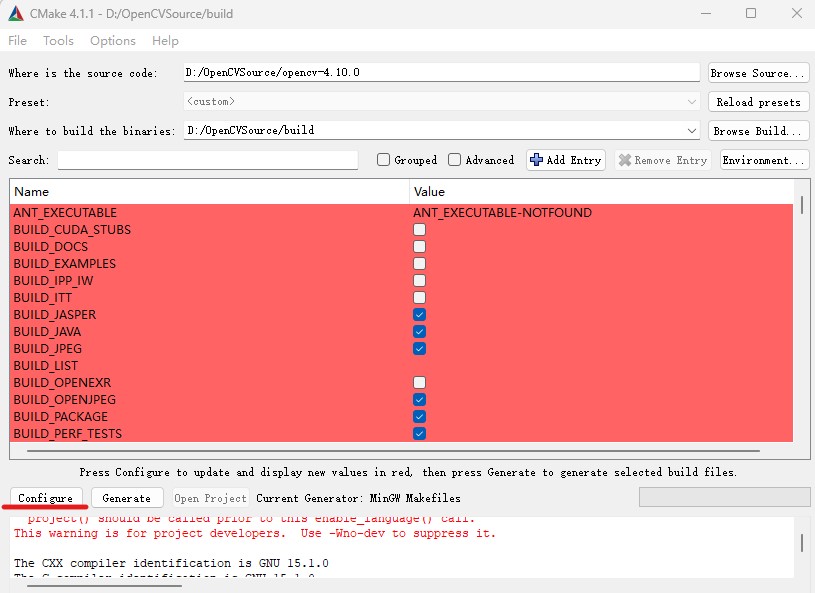Select the ANT_EXECUTABLE row name
Viewport: 815px width, 593px height.
pyautogui.click(x=65, y=213)
